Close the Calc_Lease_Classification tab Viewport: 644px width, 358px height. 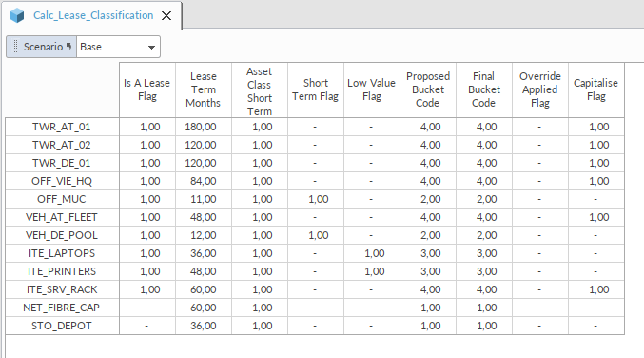pos(166,15)
